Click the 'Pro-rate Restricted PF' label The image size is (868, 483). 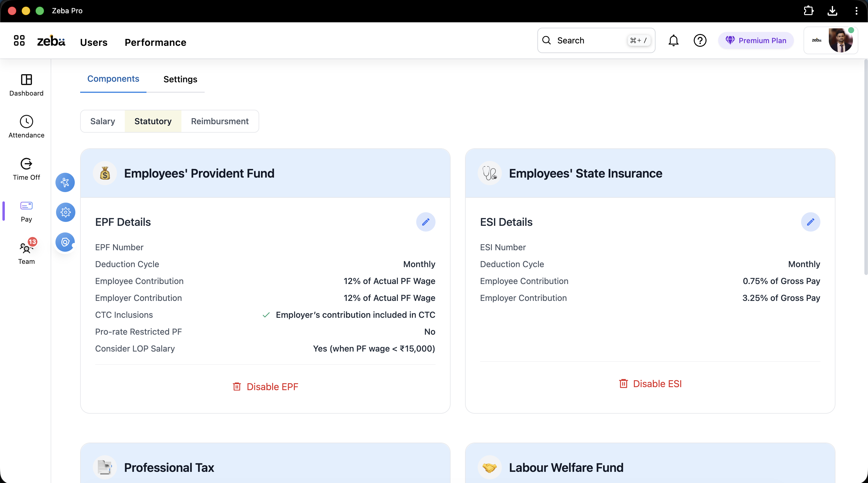point(138,332)
